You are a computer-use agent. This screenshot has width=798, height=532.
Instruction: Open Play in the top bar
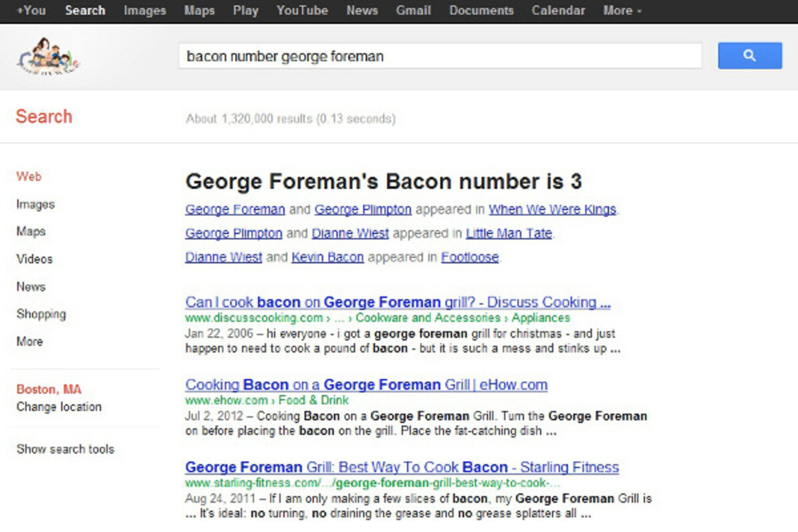245,11
